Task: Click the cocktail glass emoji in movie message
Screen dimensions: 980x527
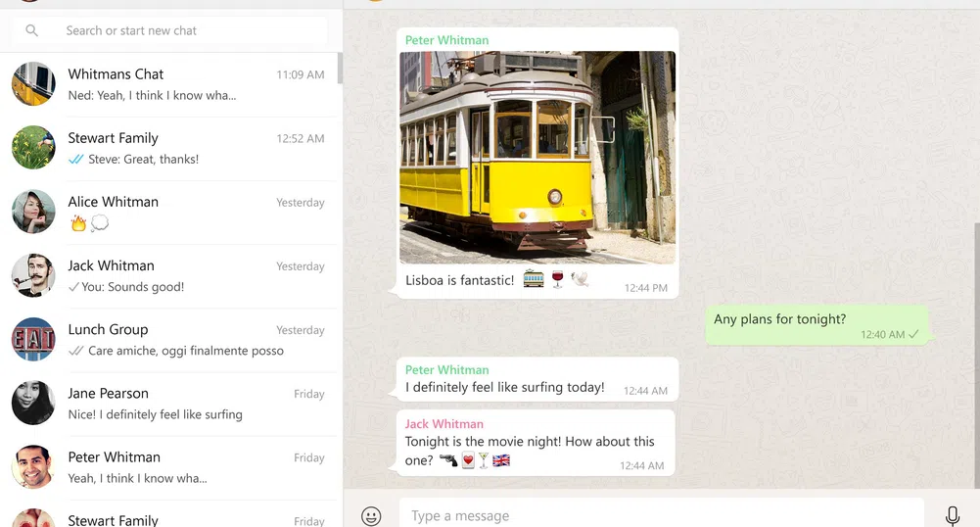Action: tap(484, 460)
